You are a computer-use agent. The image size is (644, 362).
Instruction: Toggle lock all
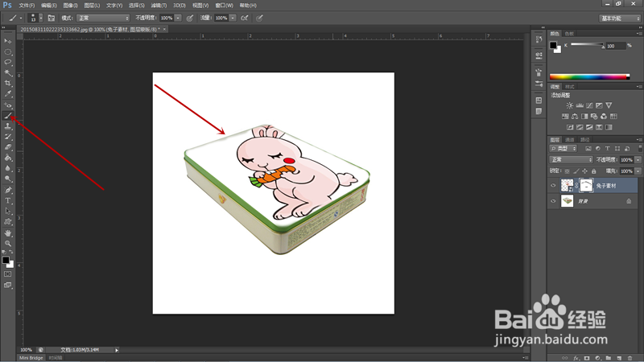[594, 171]
